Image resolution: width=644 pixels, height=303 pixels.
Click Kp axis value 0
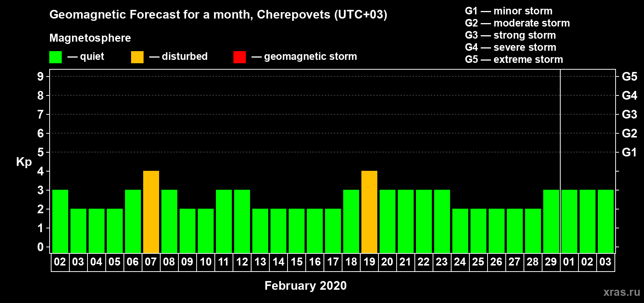[x=41, y=247]
